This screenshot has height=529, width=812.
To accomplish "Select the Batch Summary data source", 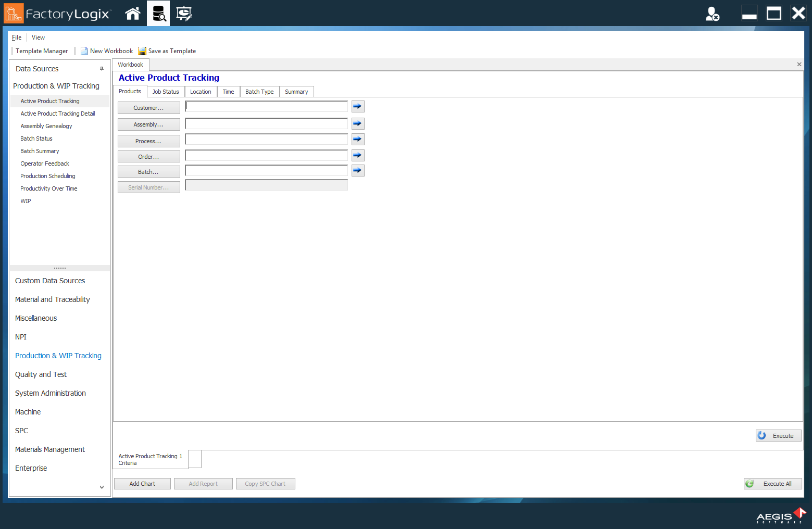I will [40, 151].
